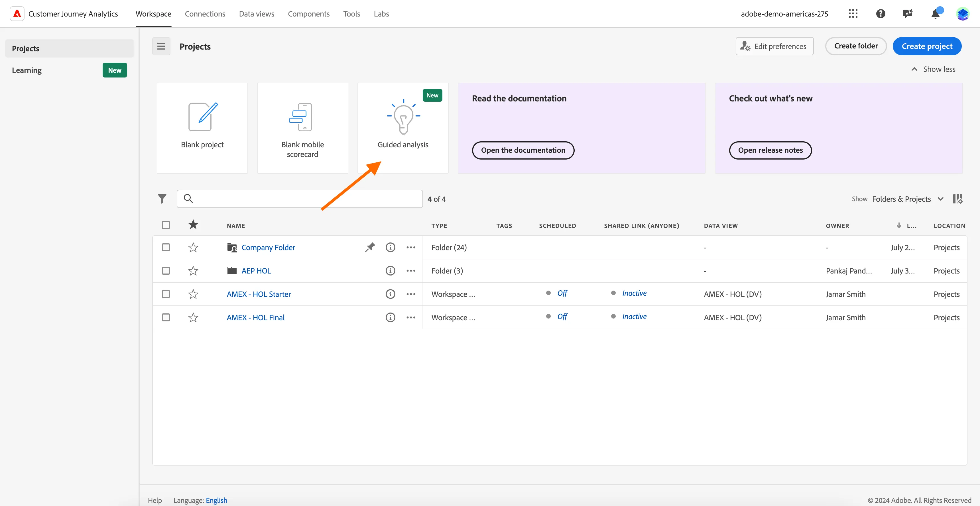Viewport: 980px width, 506px height.
Task: Favorite the AMEX - HOL Starter project
Action: coord(193,294)
